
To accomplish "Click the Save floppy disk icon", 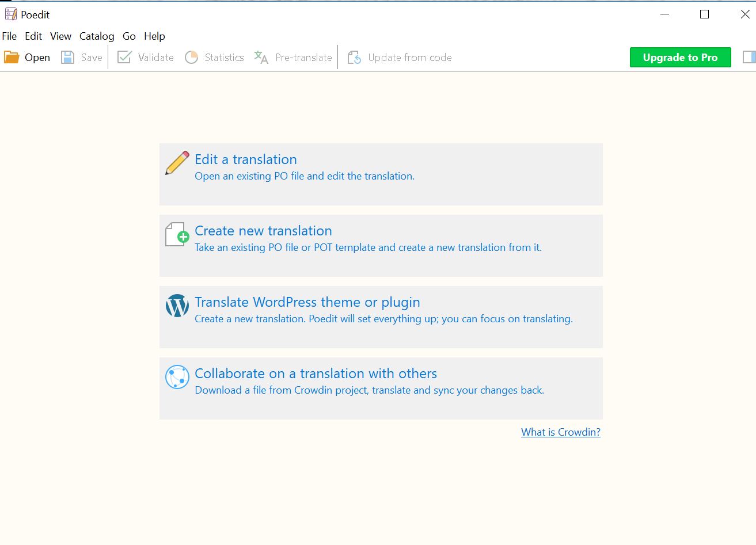I will pyautogui.click(x=68, y=58).
